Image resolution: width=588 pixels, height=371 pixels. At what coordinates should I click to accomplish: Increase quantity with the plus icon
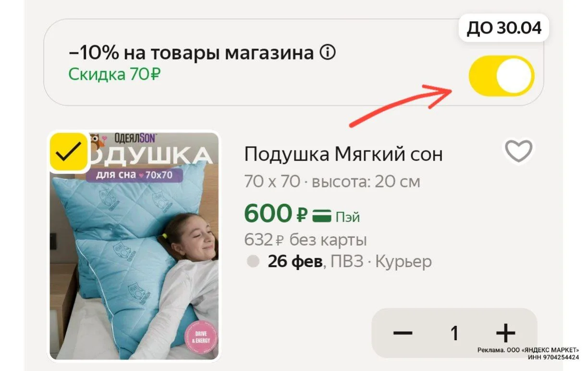(505, 333)
